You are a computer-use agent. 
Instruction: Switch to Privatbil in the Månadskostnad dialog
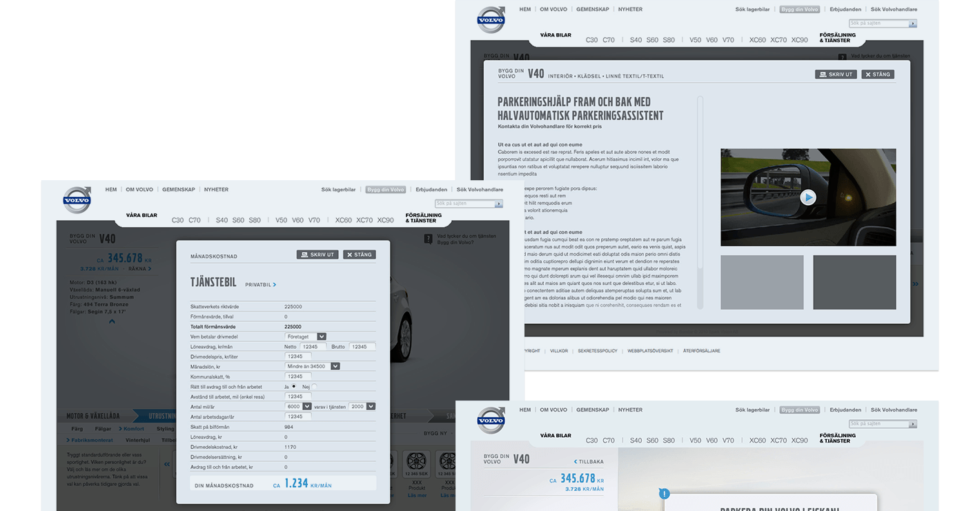click(260, 285)
